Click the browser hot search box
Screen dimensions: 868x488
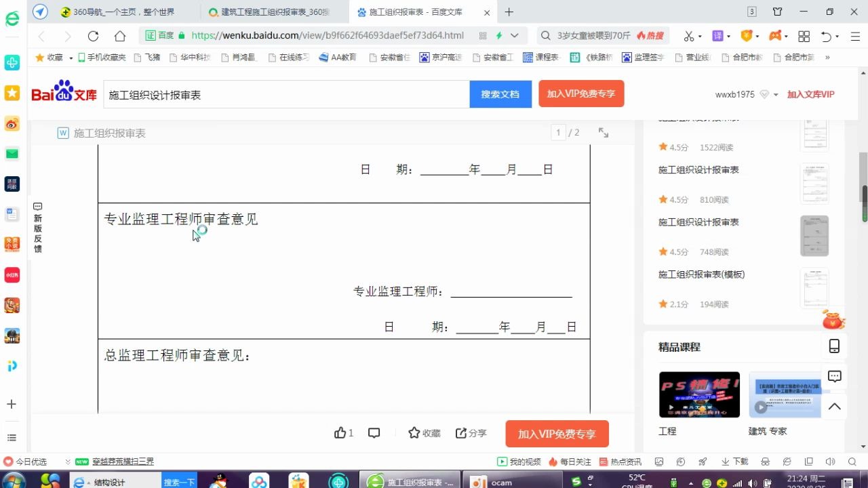[605, 36]
